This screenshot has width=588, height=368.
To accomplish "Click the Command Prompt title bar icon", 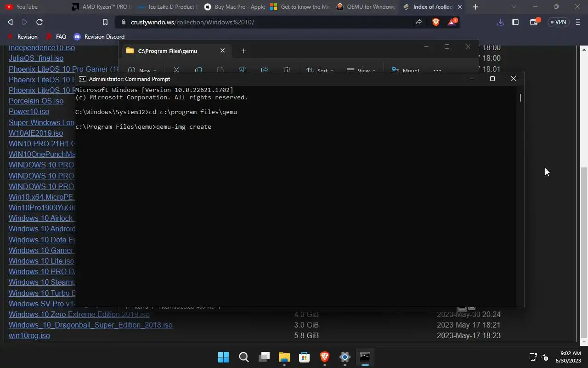I will (83, 79).
